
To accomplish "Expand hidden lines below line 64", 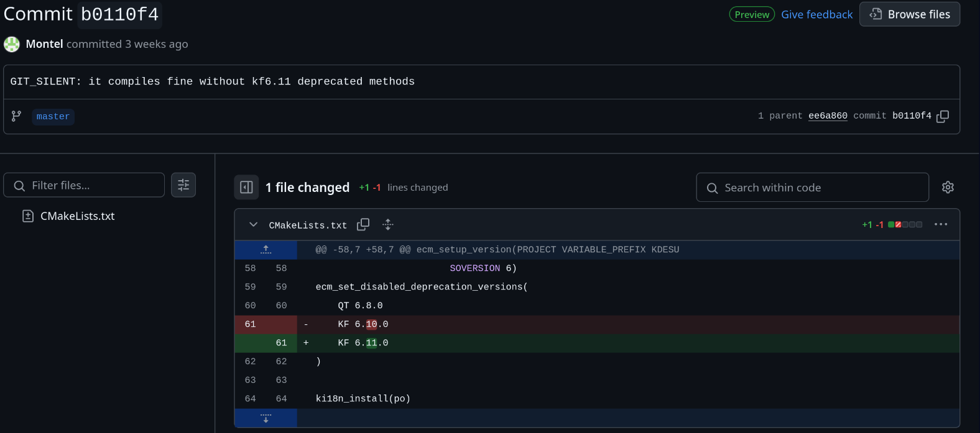I will 266,418.
